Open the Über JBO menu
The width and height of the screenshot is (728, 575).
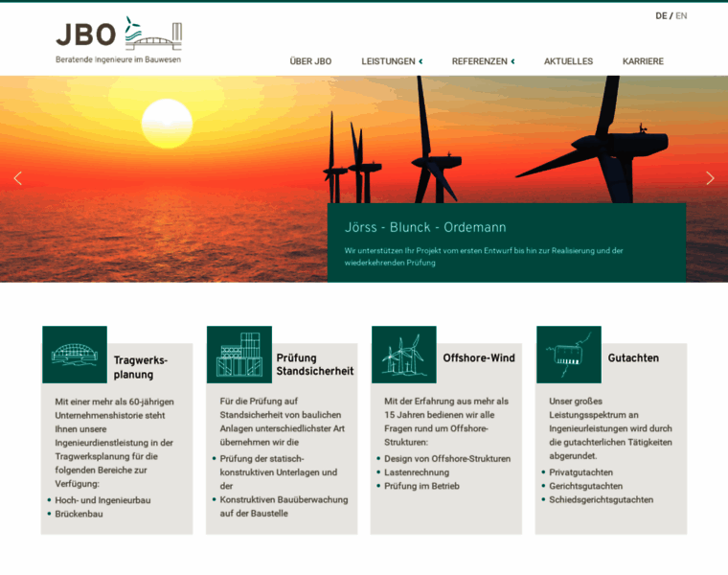(310, 61)
